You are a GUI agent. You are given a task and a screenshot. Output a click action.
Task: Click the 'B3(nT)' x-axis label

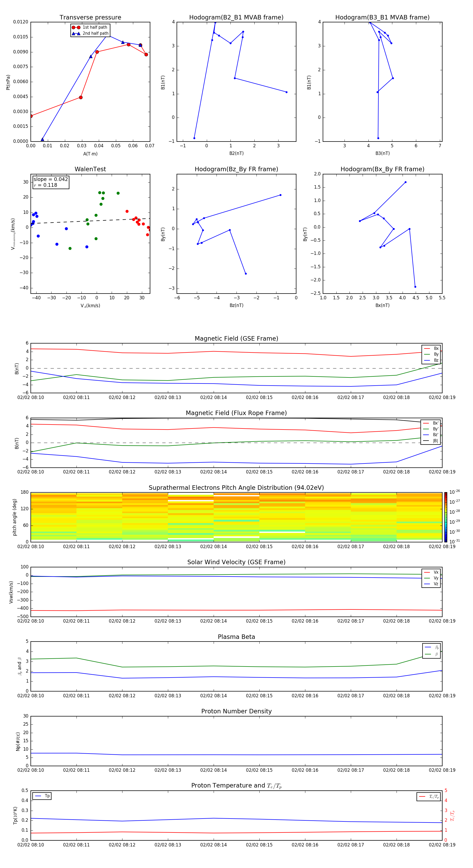pyautogui.click(x=382, y=154)
